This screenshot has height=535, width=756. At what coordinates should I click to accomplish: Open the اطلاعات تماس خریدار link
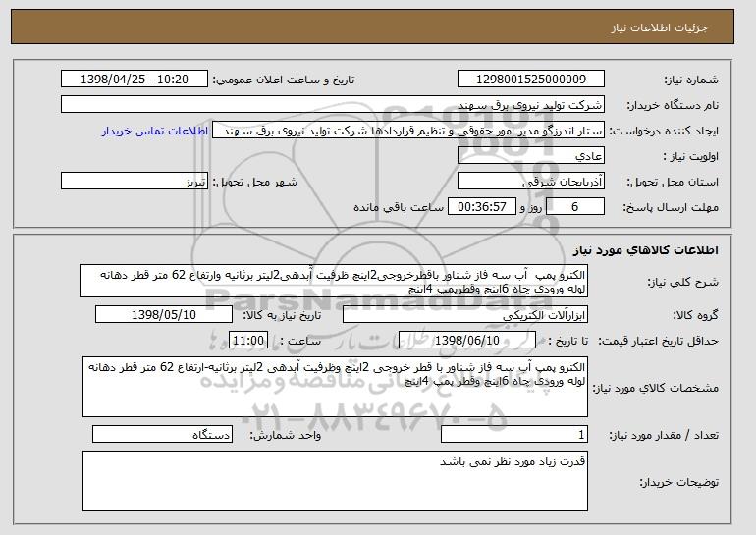pyautogui.click(x=155, y=132)
